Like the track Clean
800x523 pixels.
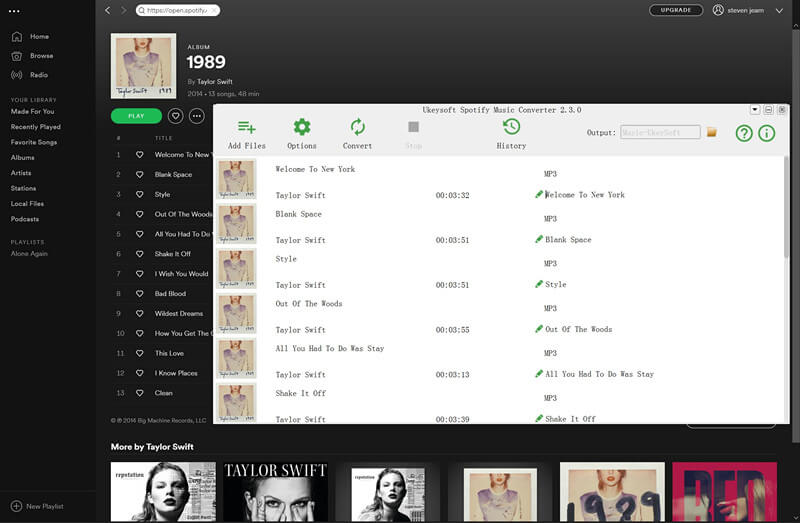139,393
